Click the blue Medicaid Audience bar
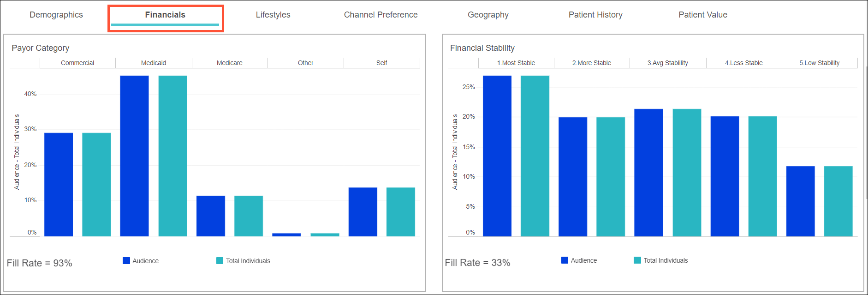 pos(135,156)
